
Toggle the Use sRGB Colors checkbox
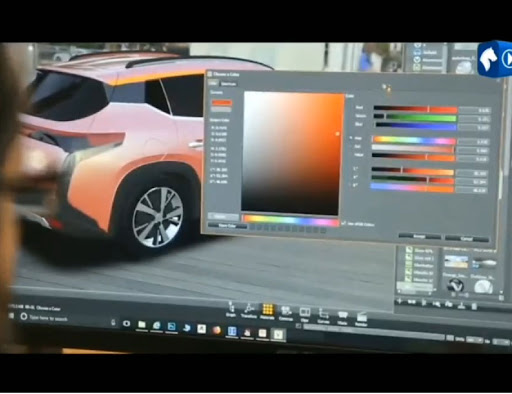click(x=344, y=223)
